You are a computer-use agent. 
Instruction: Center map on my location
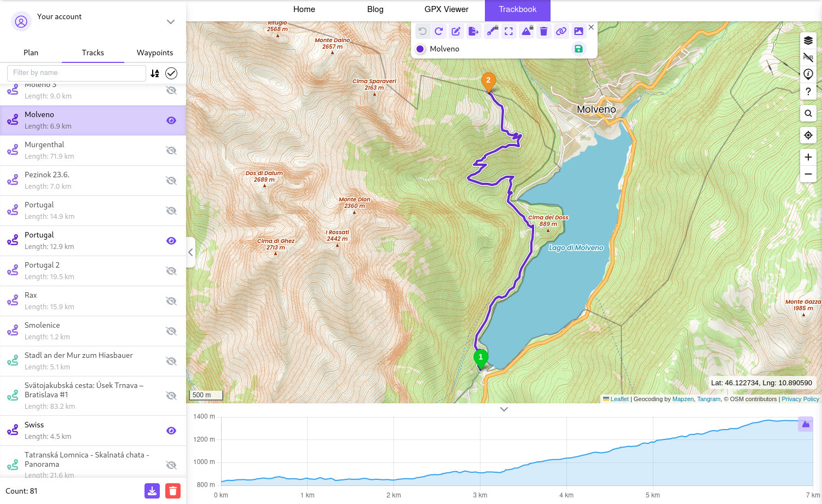point(808,135)
